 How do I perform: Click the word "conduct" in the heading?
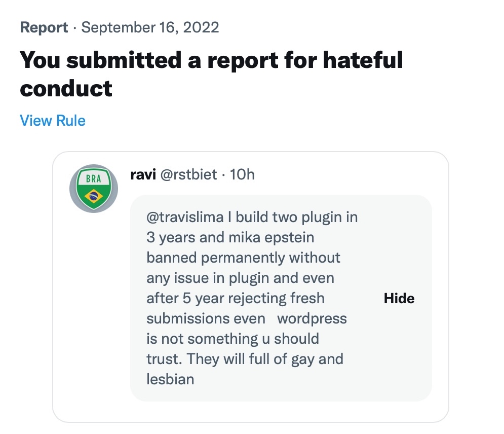(x=66, y=89)
